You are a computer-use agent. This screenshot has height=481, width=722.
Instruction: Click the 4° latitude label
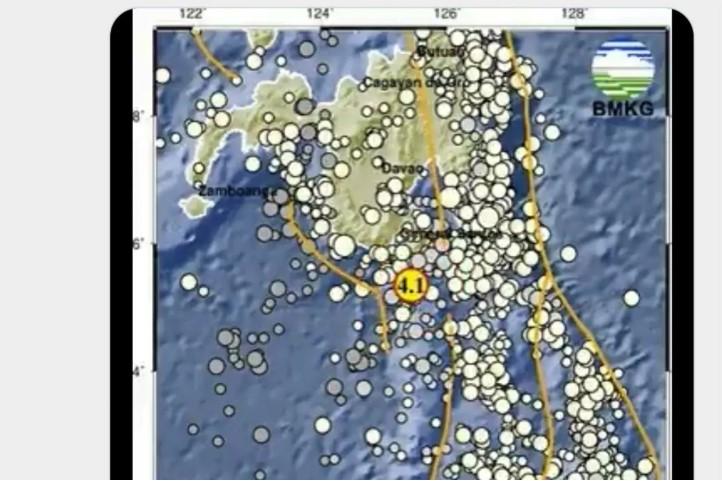pos(138,371)
